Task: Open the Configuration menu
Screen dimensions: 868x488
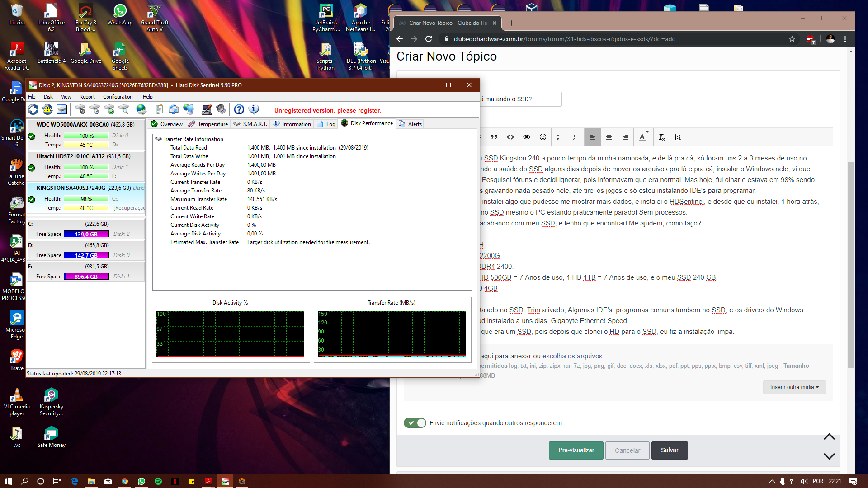Action: point(118,97)
